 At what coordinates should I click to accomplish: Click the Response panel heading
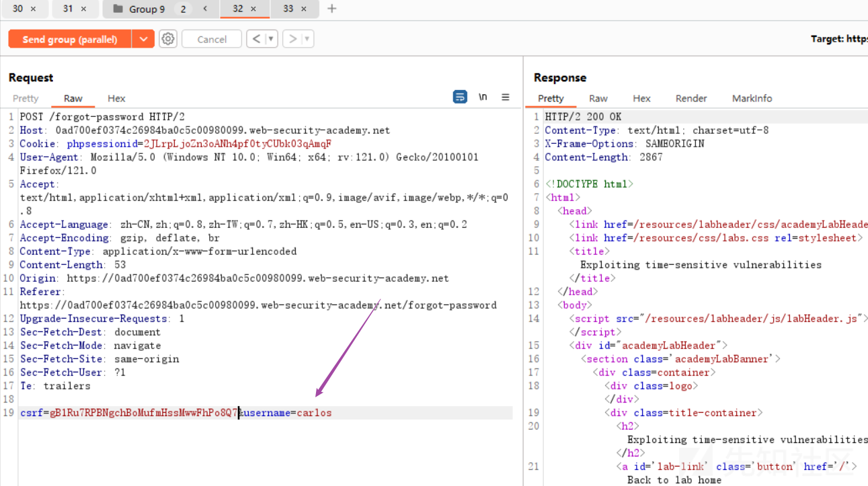pyautogui.click(x=560, y=77)
